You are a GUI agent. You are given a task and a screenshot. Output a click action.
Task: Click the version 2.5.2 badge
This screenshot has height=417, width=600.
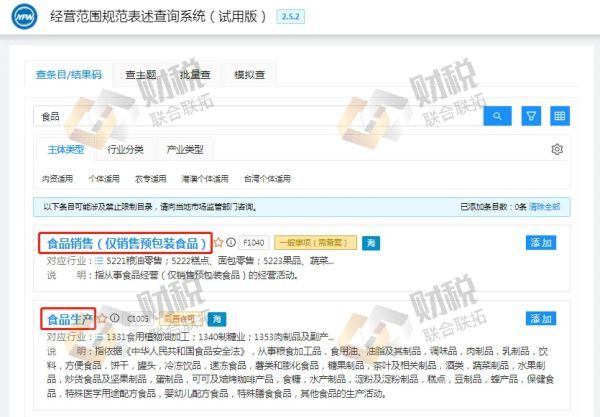(290, 16)
